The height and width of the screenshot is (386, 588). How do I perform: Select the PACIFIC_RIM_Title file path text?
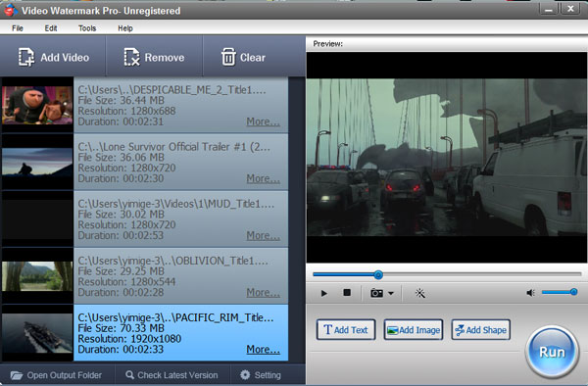[175, 317]
